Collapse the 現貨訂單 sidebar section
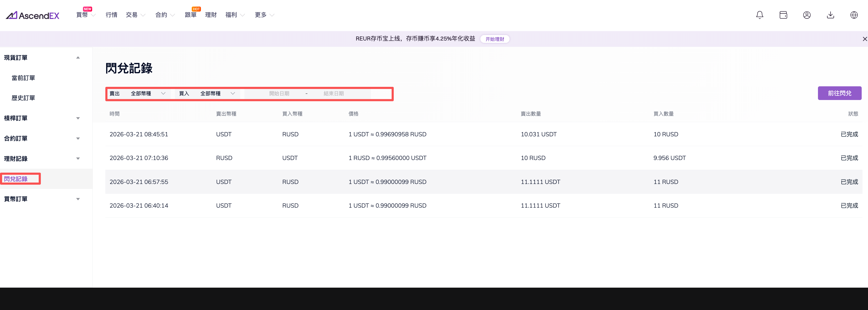The width and height of the screenshot is (868, 310). (x=78, y=58)
